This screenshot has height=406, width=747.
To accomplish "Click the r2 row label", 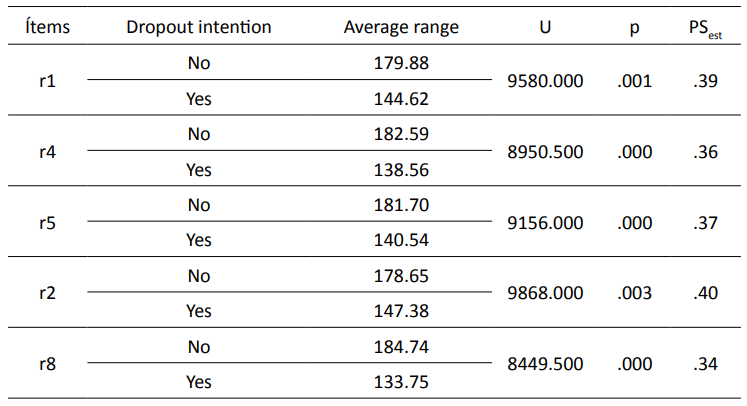I will pyautogui.click(x=47, y=293).
